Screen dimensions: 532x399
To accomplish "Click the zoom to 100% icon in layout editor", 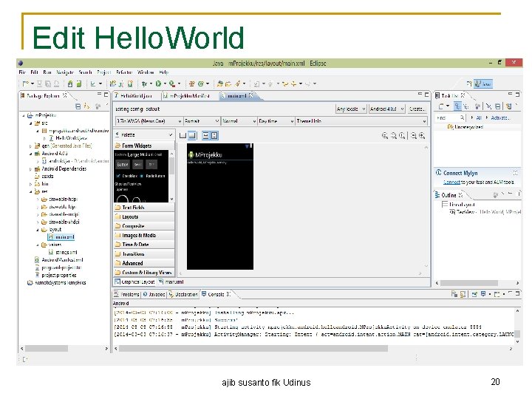I will 402,136.
